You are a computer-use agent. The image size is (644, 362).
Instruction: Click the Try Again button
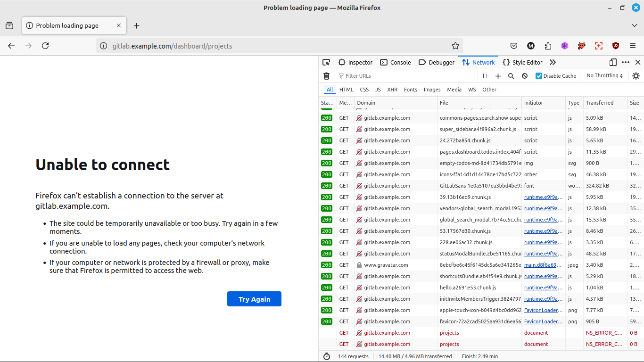tap(254, 299)
